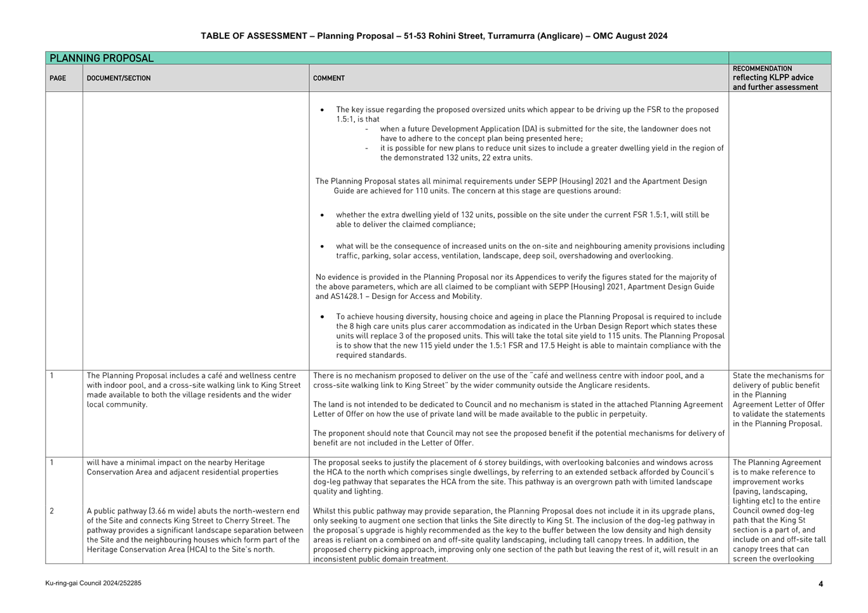Click the bullet 'whether the extra dwelling yield'
868x613 pixels.
[x=523, y=220]
